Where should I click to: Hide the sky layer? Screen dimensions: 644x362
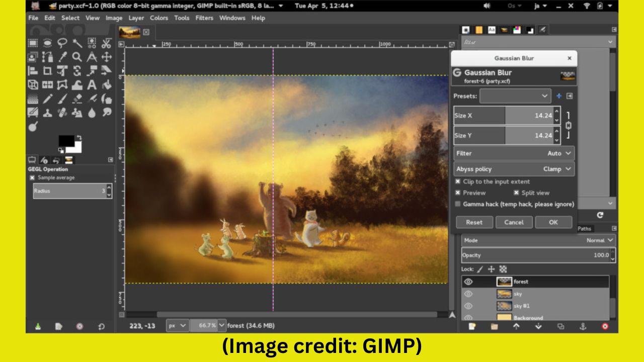point(468,294)
